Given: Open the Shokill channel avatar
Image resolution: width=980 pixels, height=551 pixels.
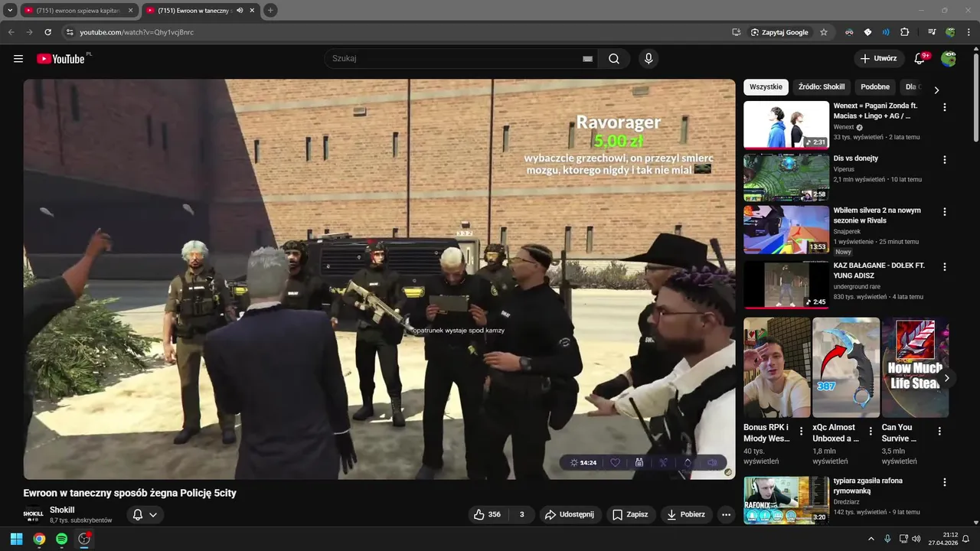Looking at the screenshot, I should pyautogui.click(x=33, y=515).
